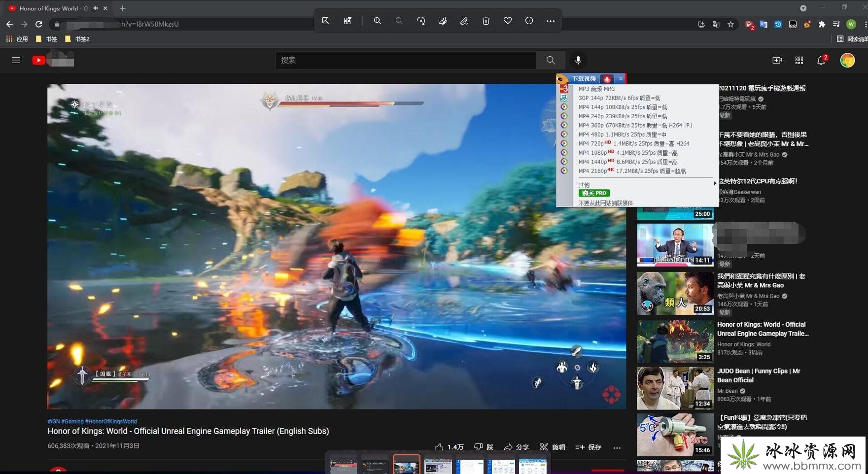Close the 下载视频 download popup
Screen dimensions: 868x474
tap(621, 78)
